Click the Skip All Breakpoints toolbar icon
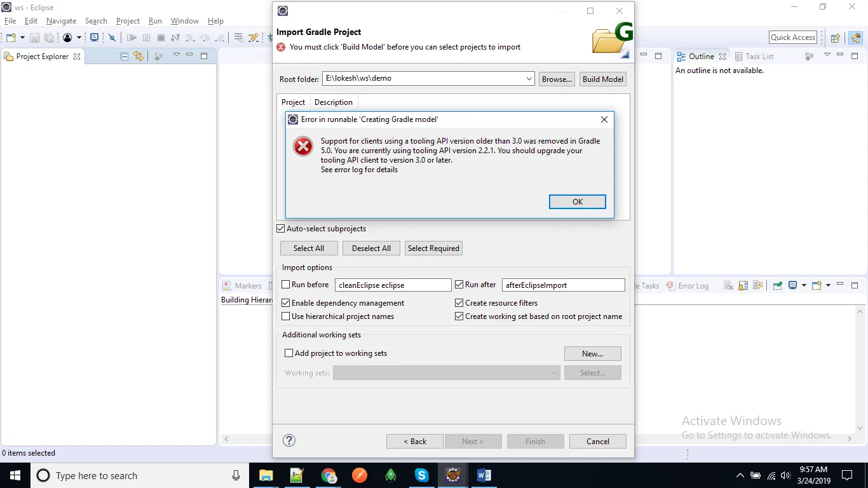This screenshot has width=868, height=488. click(112, 37)
